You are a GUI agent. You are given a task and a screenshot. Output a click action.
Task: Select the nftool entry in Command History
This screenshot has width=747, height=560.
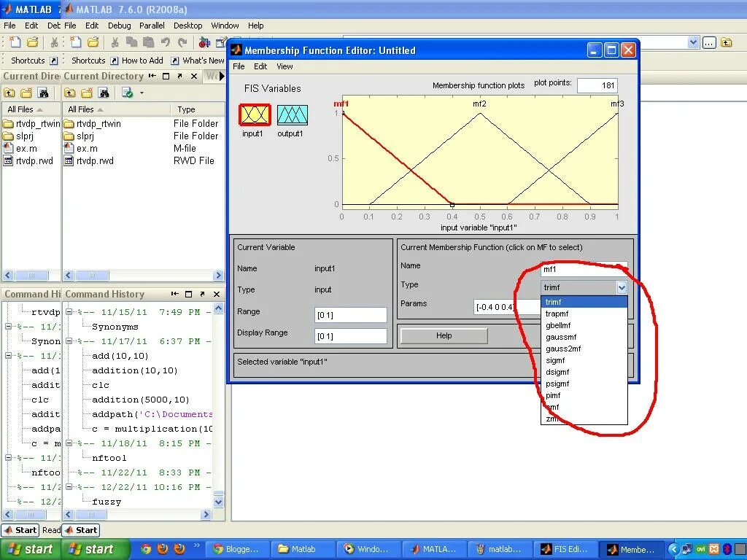click(x=109, y=458)
